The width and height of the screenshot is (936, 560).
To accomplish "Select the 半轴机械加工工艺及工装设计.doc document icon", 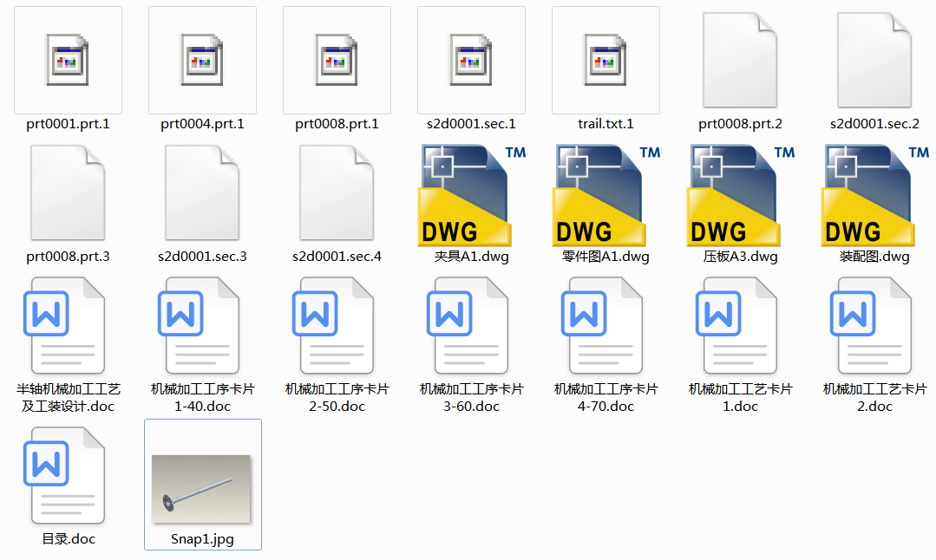I will pos(64,326).
